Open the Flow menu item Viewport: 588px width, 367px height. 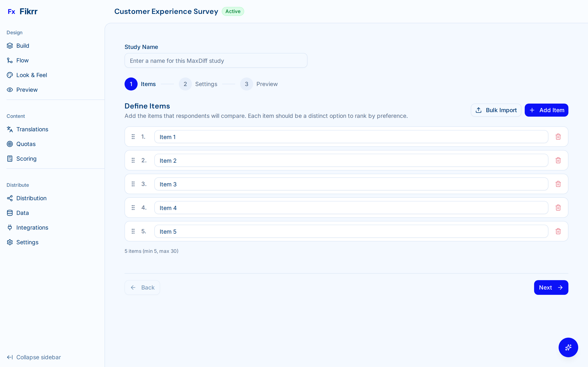[22, 60]
